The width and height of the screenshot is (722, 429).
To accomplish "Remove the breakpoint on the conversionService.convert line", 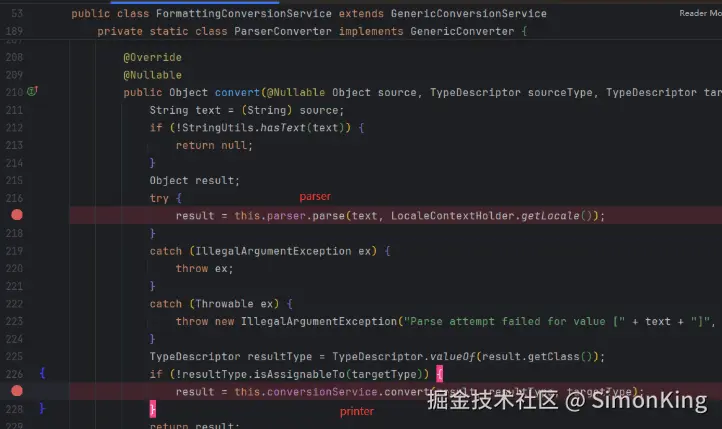I will pos(17,391).
